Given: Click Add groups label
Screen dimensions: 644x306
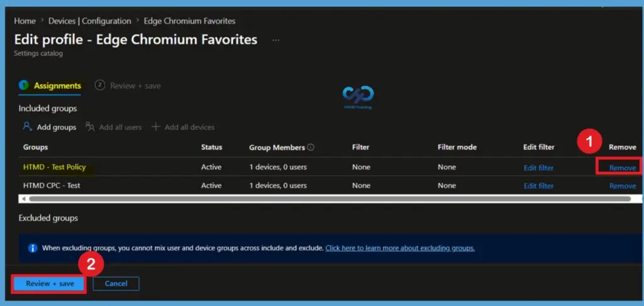Looking at the screenshot, I should coord(56,127).
